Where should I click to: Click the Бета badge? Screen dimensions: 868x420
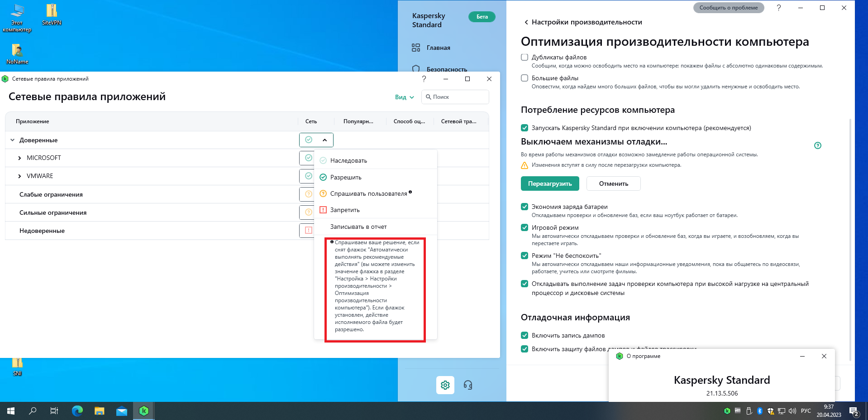point(482,17)
